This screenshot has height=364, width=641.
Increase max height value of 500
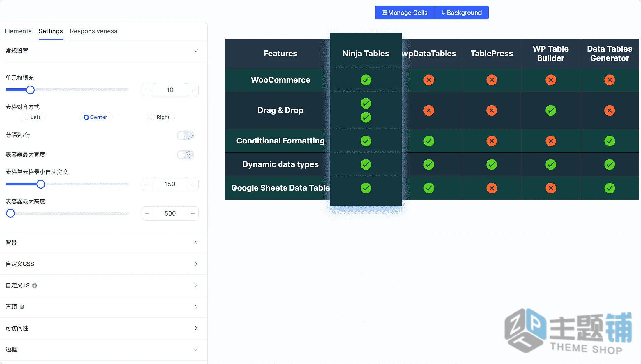pos(193,214)
